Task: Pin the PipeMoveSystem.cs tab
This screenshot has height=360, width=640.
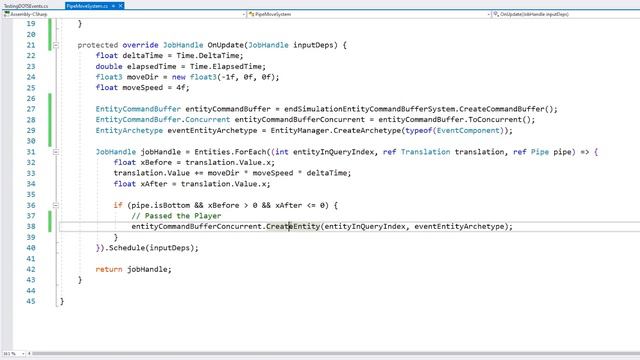Action: click(x=113, y=6)
